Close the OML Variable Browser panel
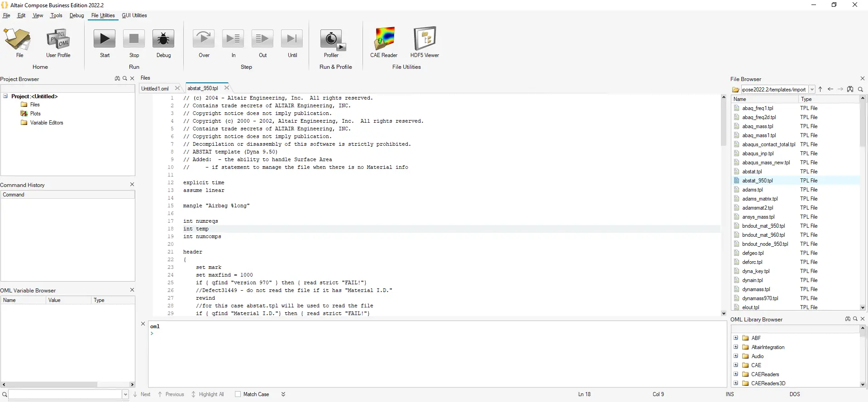Screen dimensions: 868x402 132,290
